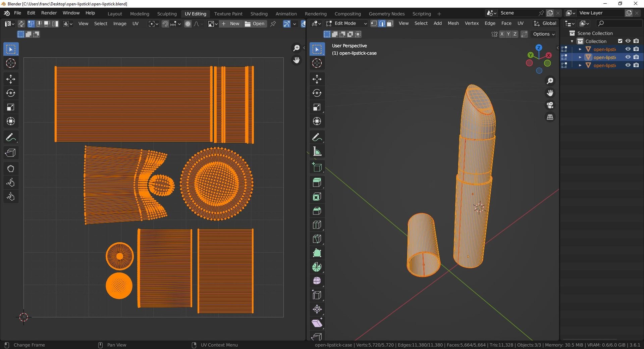Click the New image button

click(x=231, y=23)
